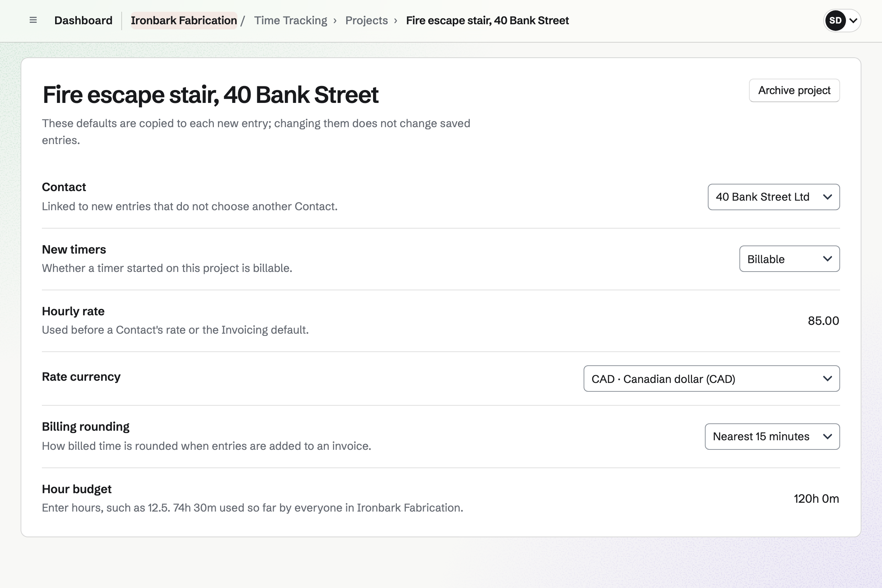This screenshot has height=588, width=882.
Task: Click the page heading Fire escape stair, 40 Bank Street
Action: [x=210, y=94]
